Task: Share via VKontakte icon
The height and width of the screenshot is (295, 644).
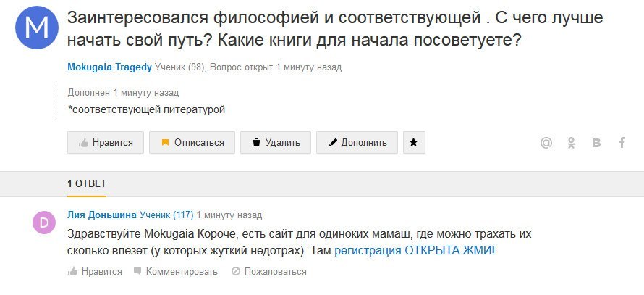Action: tap(597, 143)
